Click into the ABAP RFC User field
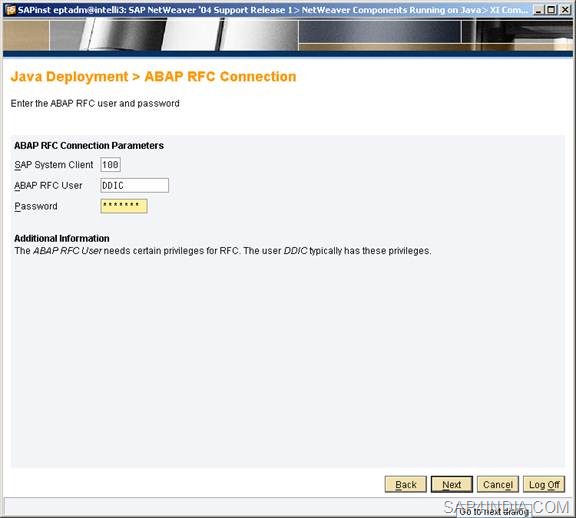 [x=134, y=186]
